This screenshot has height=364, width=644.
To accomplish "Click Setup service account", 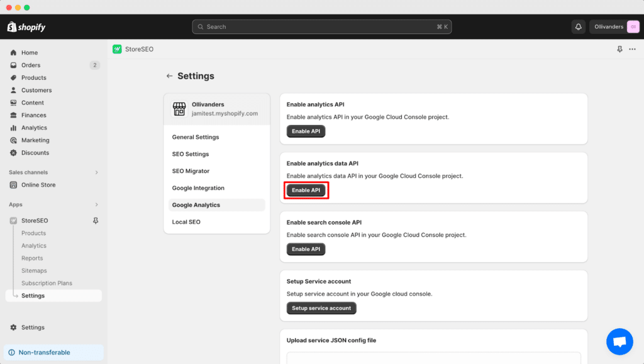I will [x=321, y=308].
